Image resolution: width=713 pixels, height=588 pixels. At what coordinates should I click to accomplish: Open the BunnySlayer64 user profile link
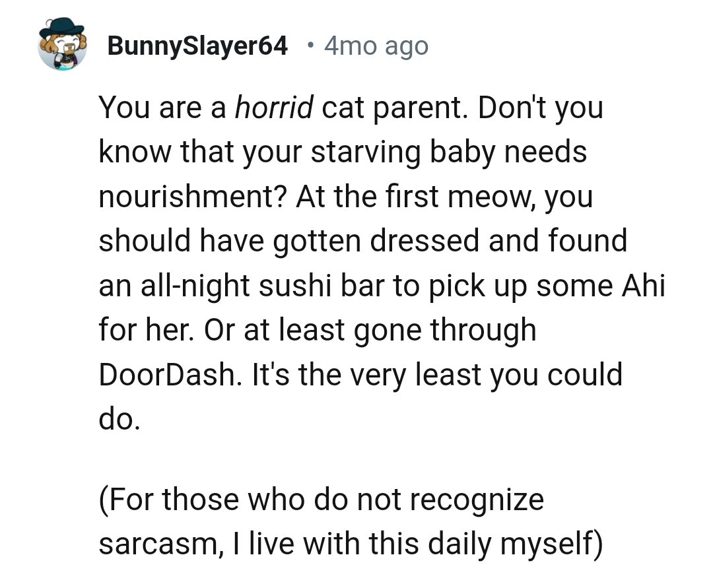[197, 46]
